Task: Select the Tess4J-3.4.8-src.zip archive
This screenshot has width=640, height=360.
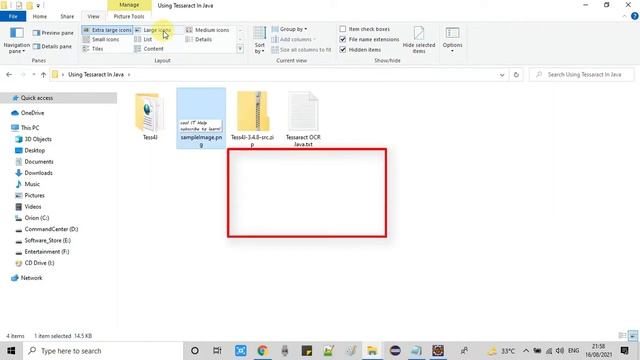Action: 252,119
